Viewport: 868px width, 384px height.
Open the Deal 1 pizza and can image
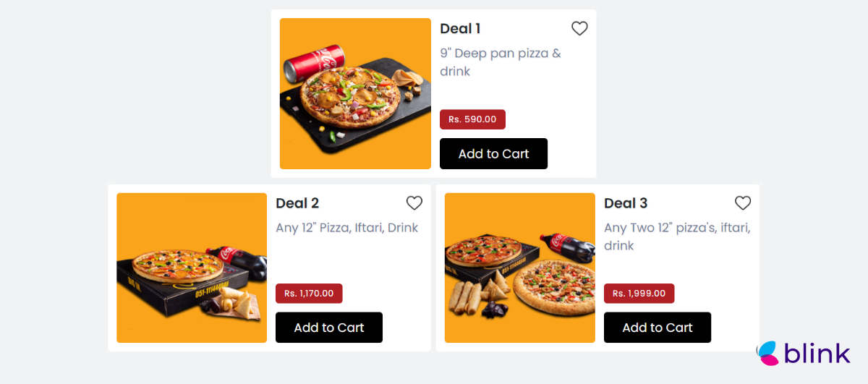click(355, 94)
